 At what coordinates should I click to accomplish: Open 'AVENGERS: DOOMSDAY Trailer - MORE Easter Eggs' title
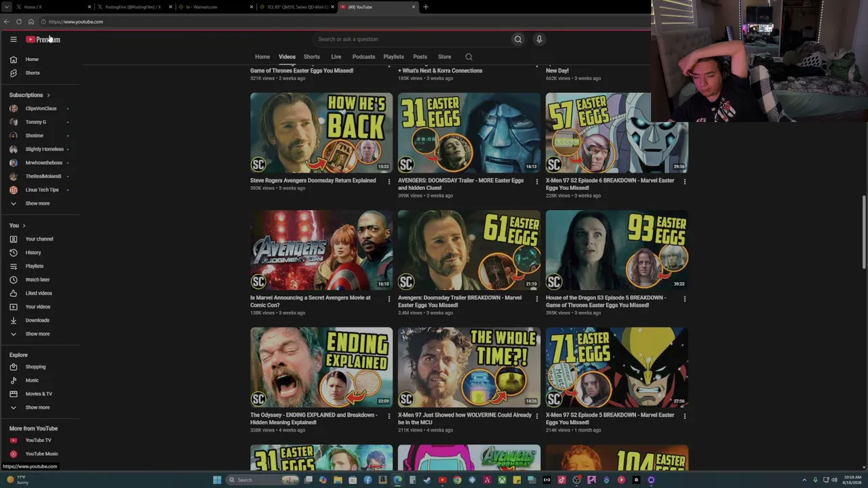[x=461, y=184]
